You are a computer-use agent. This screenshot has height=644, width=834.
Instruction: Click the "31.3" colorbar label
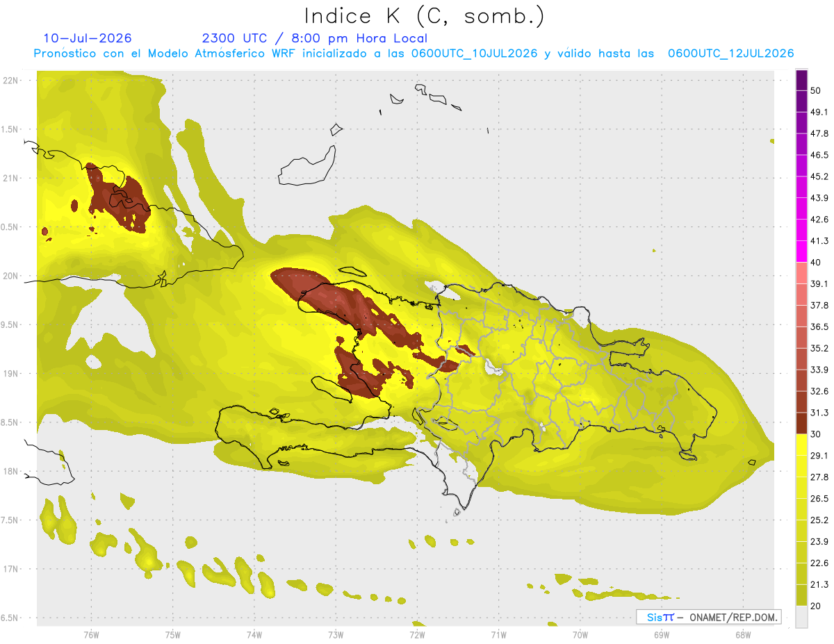click(819, 413)
